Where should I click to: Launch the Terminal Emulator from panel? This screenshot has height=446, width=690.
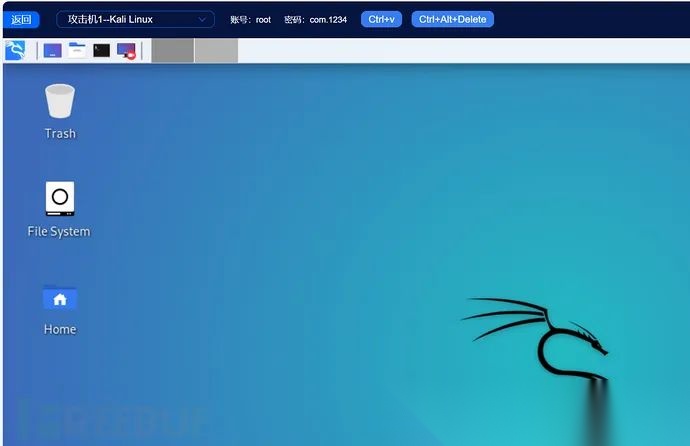102,50
